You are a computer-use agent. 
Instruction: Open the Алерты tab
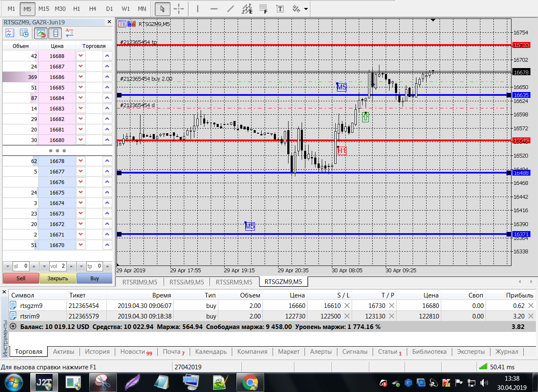[x=321, y=352]
